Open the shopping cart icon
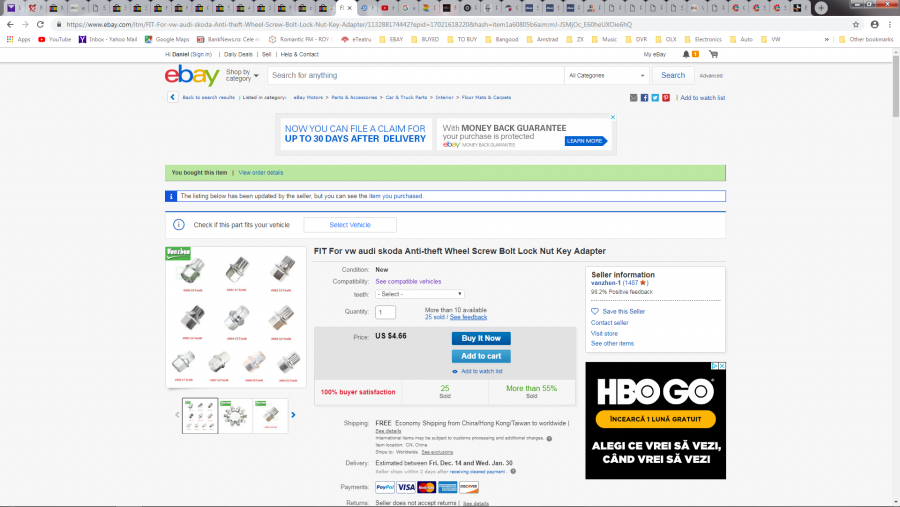Screen dimensions: 900x507 (713, 54)
